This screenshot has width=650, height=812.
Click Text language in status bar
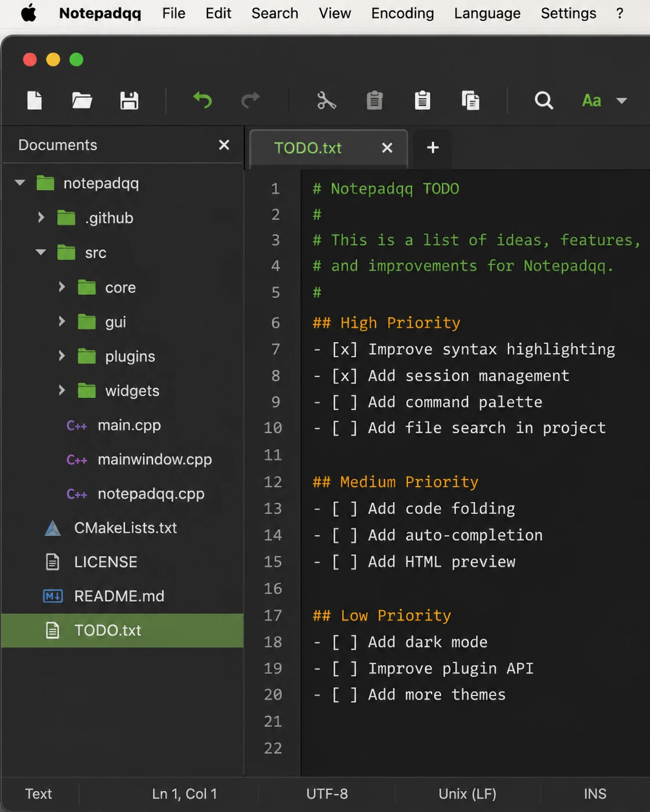coord(38,793)
